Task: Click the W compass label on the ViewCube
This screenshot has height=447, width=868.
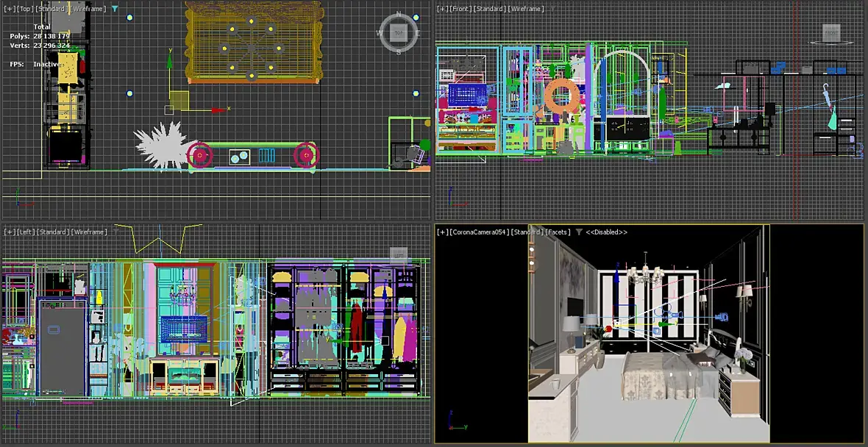Action: pos(380,33)
